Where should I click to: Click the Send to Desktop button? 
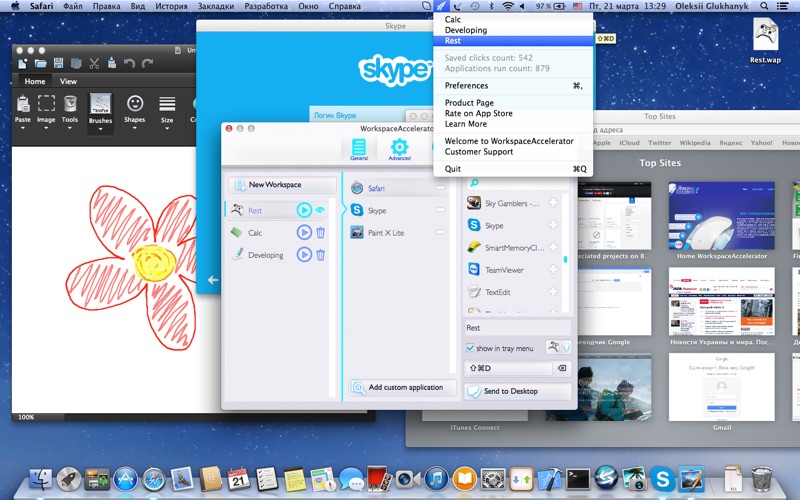pos(517,391)
